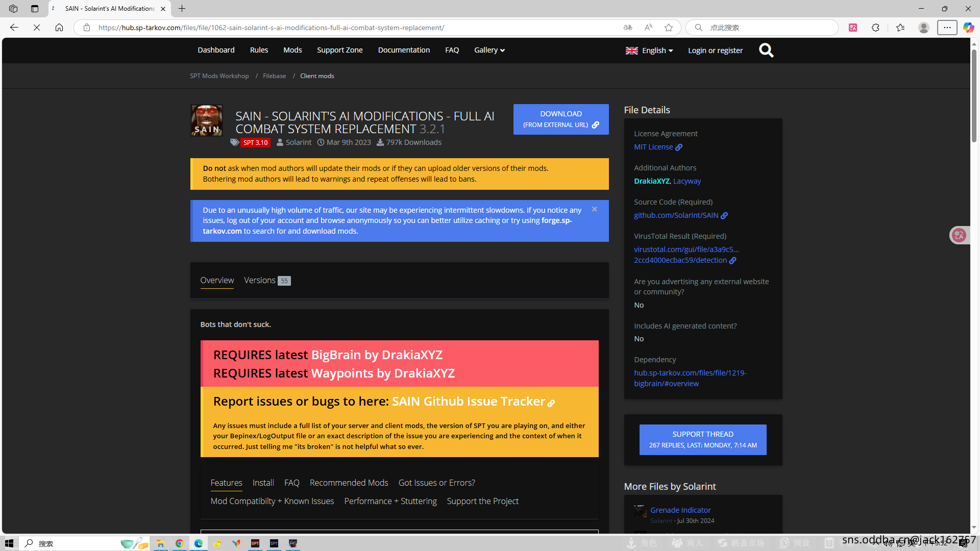Click the red translation extension icon
980x551 pixels.
pyautogui.click(x=853, y=28)
